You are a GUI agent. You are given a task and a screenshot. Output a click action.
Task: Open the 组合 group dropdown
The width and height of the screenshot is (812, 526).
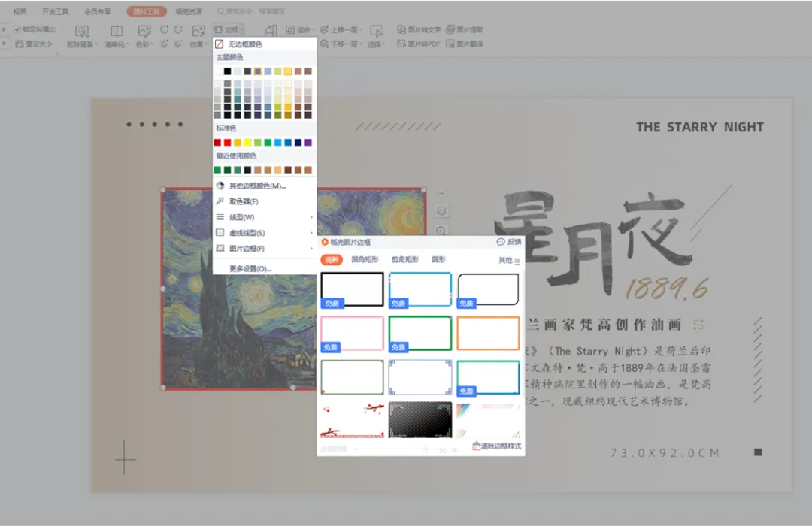click(x=299, y=29)
